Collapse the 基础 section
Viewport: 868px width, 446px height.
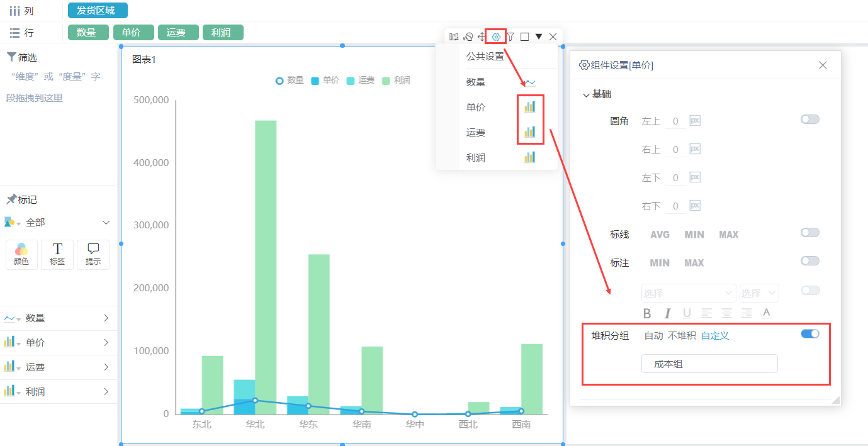pos(587,95)
